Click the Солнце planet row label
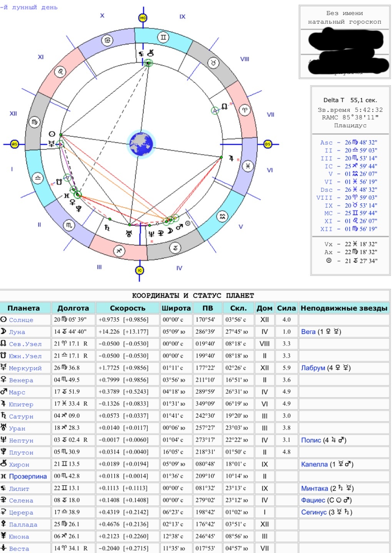 coord(21,320)
